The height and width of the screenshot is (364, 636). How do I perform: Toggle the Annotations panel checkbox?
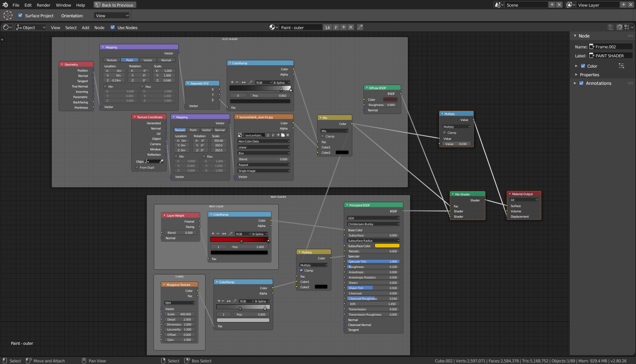[x=581, y=83]
